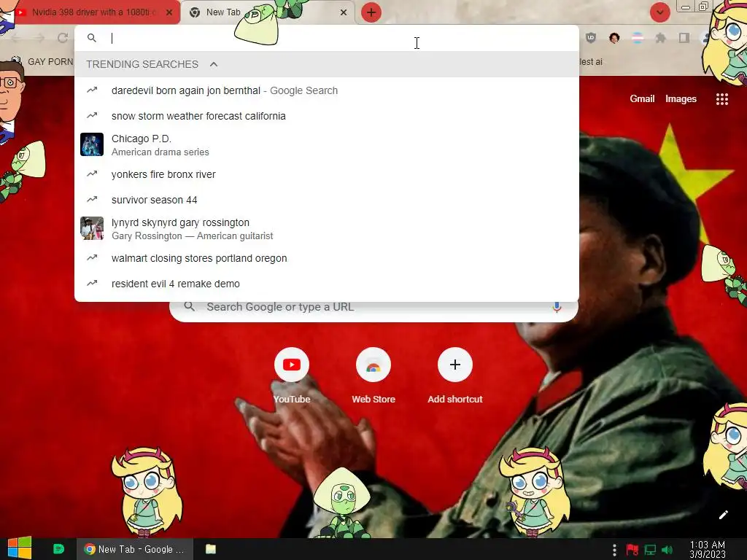
Task: Switch to the New Tab - Google Chrome taskbar button
Action: 135,549
